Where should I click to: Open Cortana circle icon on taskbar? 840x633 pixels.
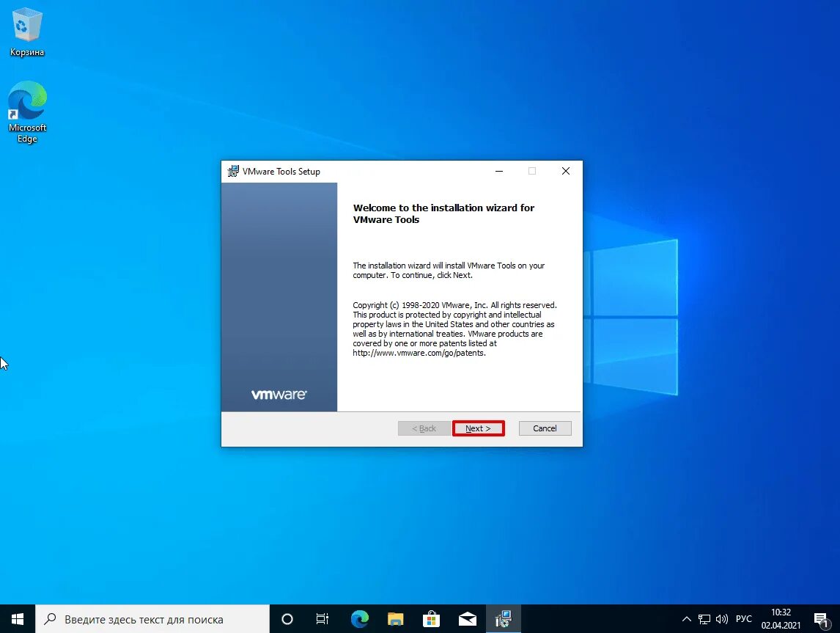[x=287, y=619]
